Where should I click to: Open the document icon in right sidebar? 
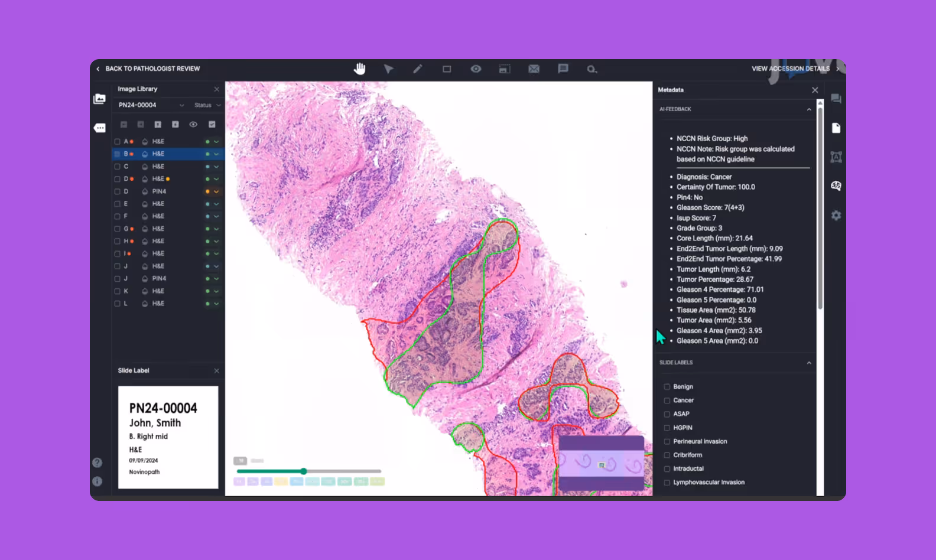pos(836,128)
